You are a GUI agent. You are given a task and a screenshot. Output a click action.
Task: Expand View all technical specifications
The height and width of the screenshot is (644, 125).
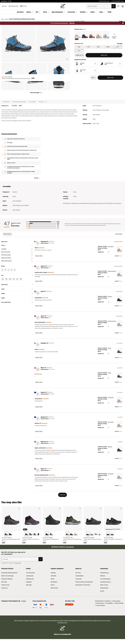[x=37, y=178]
